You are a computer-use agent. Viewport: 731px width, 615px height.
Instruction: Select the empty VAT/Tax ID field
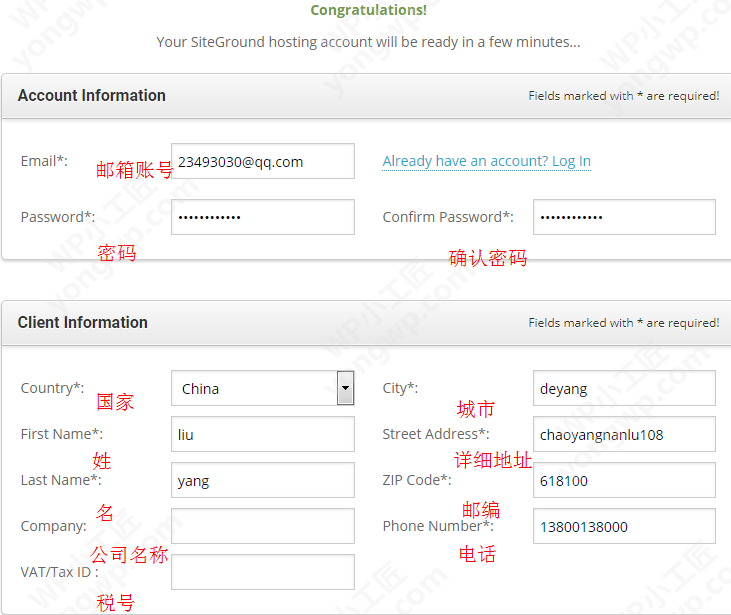(x=262, y=572)
